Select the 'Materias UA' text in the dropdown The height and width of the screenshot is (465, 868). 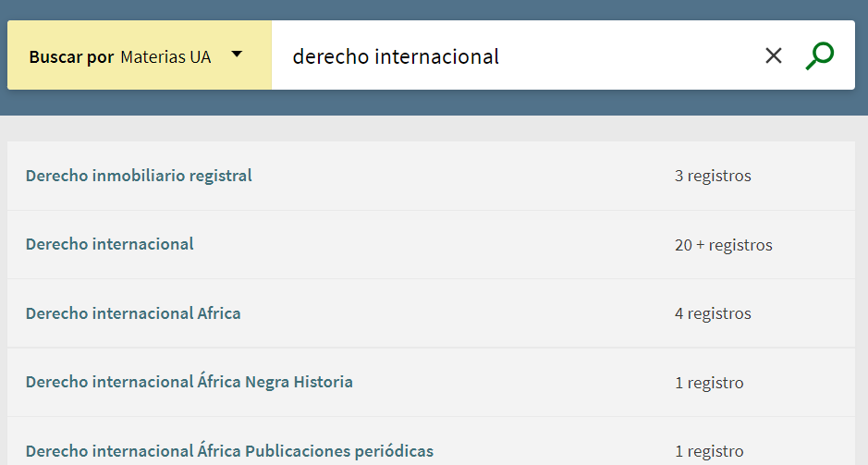click(165, 57)
